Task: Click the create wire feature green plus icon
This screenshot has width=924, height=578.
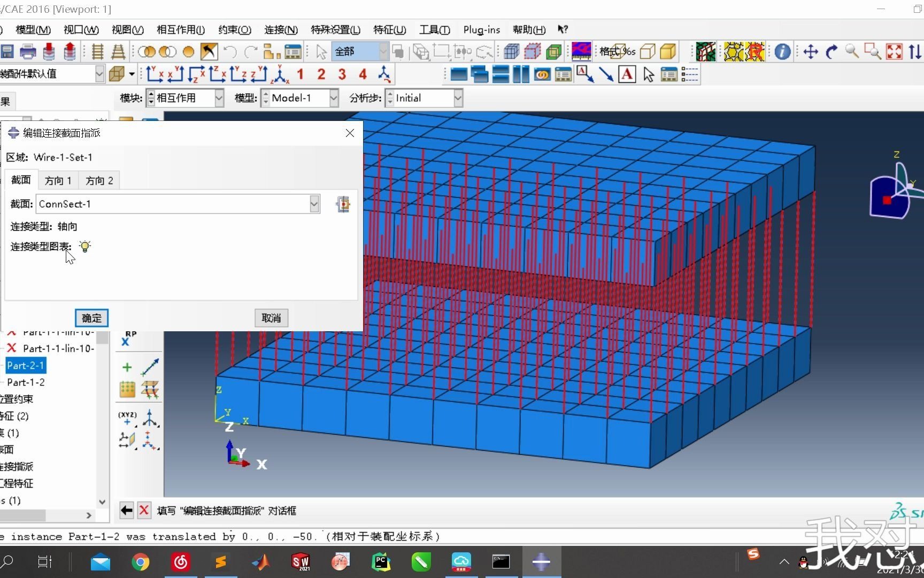Action: pyautogui.click(x=127, y=367)
